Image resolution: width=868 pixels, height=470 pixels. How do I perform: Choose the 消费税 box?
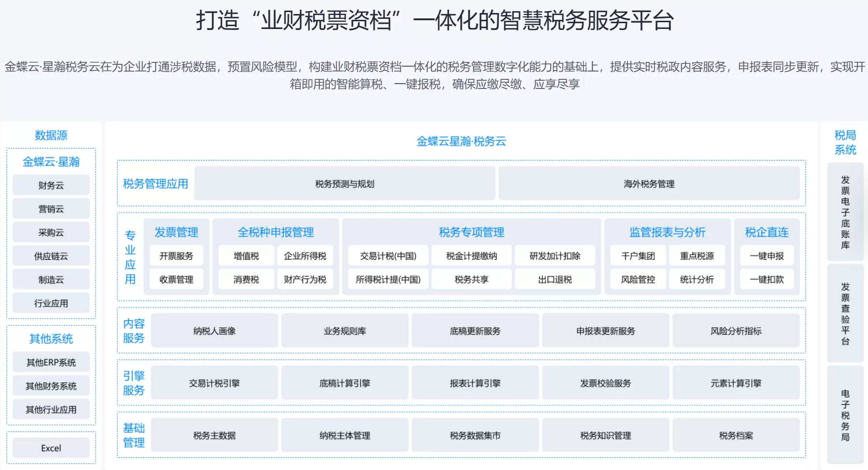coord(246,279)
